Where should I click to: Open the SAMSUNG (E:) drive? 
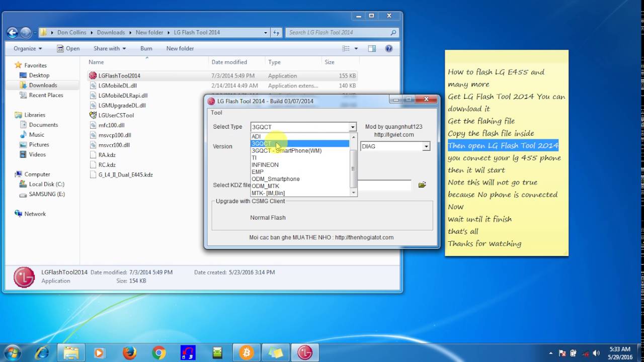46,194
